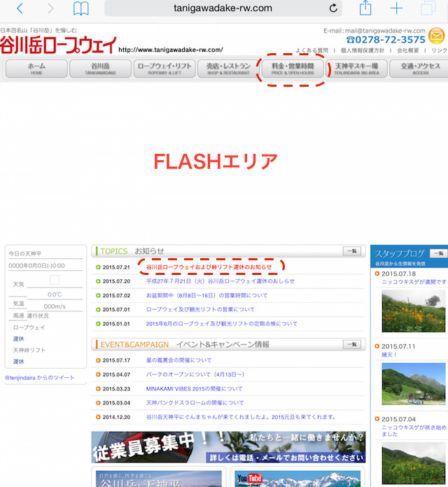
Task: Open Safari share sheet icon
Action: point(365,8)
